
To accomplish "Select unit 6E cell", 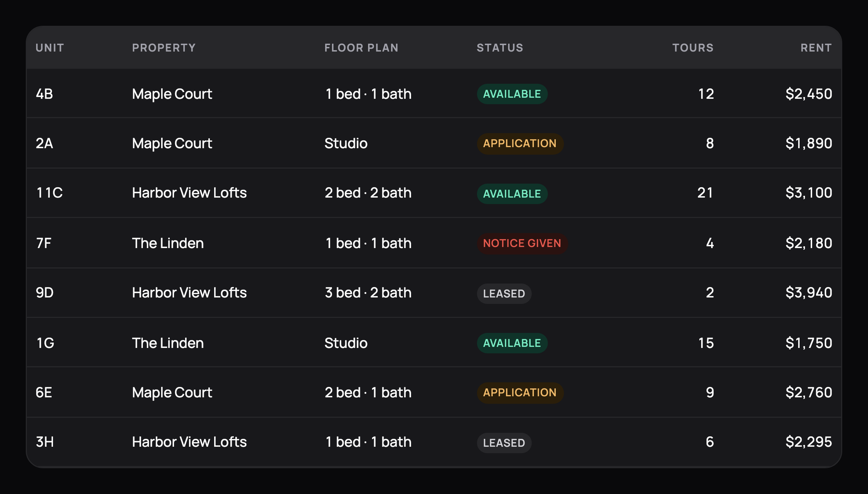I will click(x=44, y=392).
